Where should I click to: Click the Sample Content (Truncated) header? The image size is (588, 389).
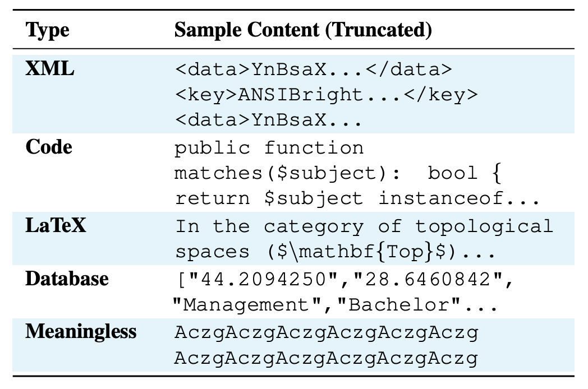click(x=303, y=30)
